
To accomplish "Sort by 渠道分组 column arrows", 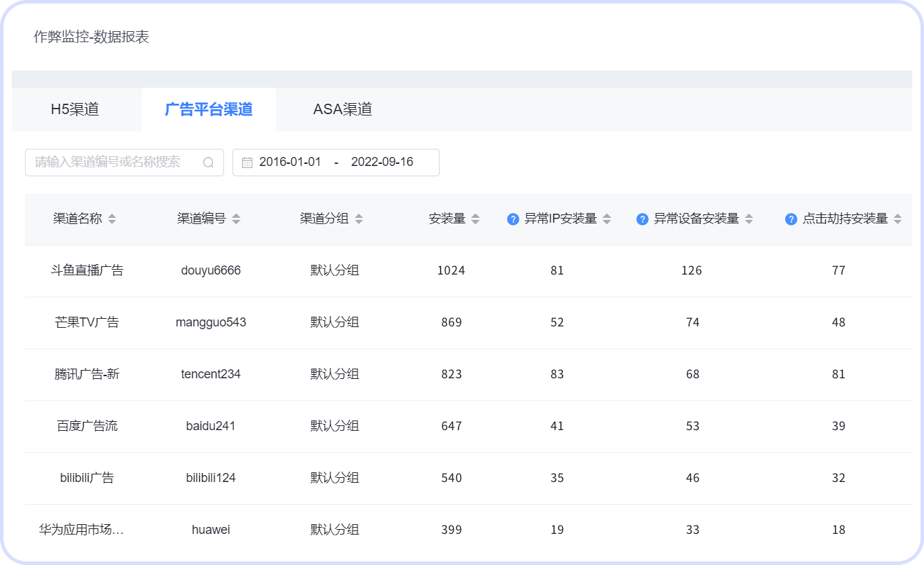I will tap(358, 219).
